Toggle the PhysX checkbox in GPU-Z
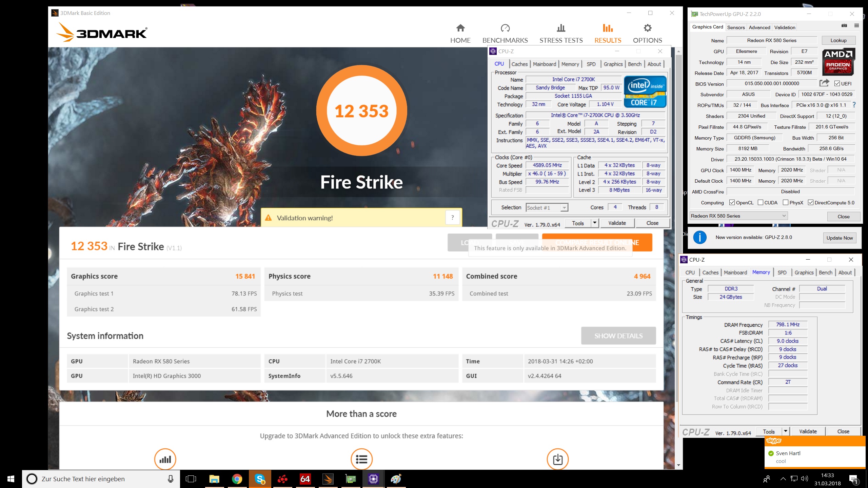 pos(785,202)
